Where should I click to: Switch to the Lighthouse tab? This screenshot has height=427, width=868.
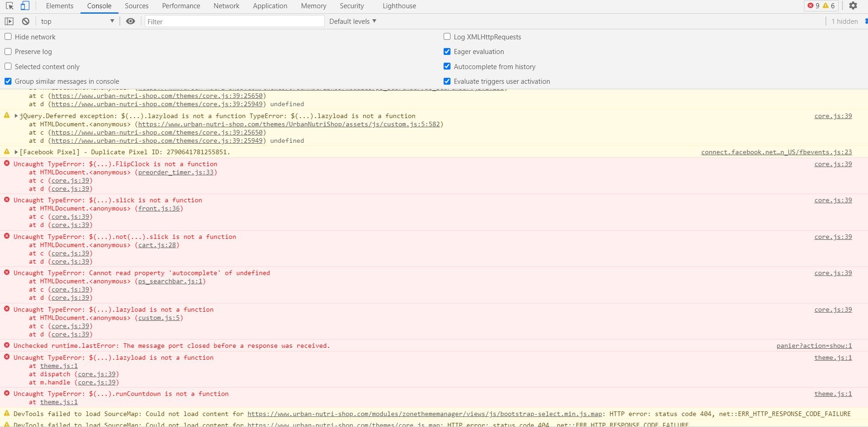click(x=399, y=6)
